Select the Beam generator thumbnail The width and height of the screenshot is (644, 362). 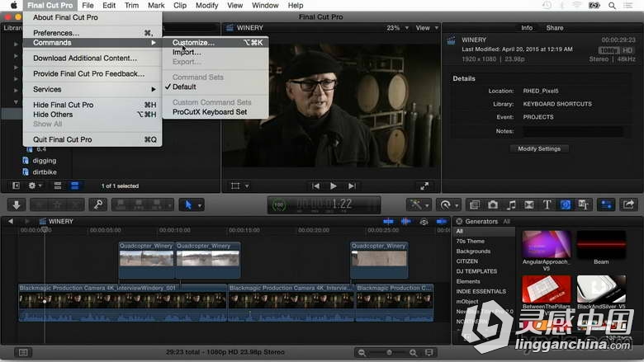(601, 244)
